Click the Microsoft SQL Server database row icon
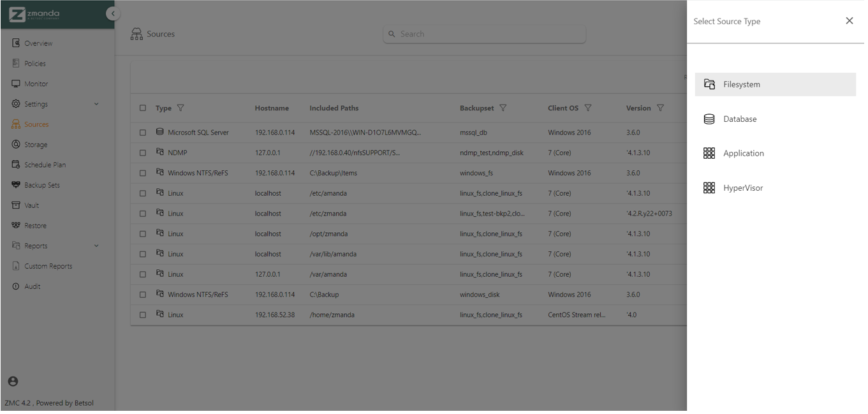The height and width of the screenshot is (414, 868). (x=160, y=132)
